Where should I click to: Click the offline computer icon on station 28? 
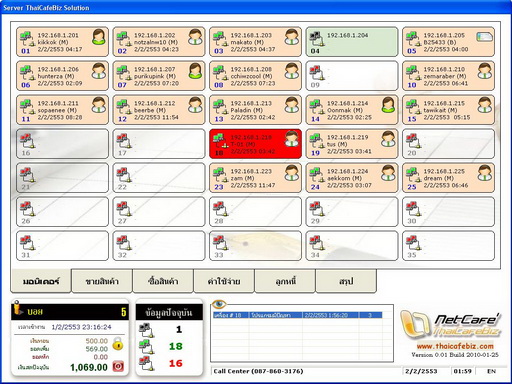pyautogui.click(x=220, y=209)
